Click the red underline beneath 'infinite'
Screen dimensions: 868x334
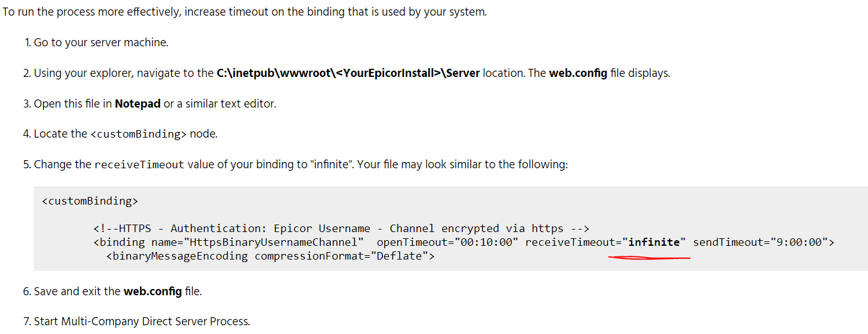click(649, 258)
